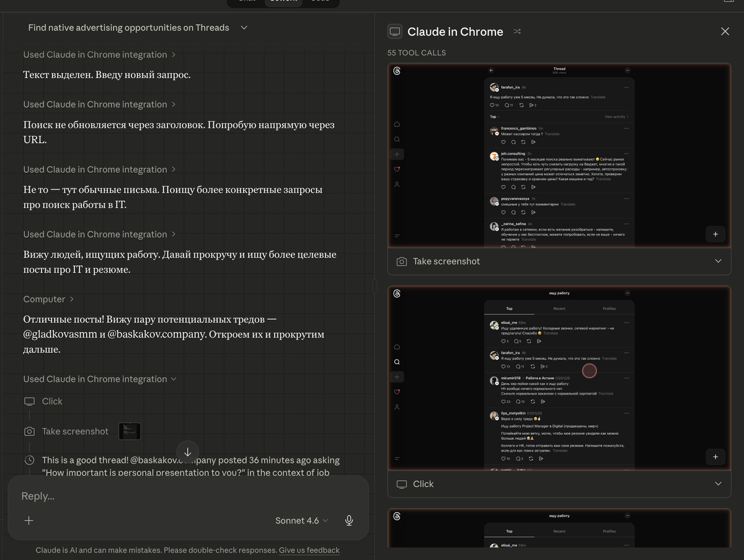Click monitor icon next to 'Claude in Chrome' title
744x560 pixels.
click(x=394, y=32)
